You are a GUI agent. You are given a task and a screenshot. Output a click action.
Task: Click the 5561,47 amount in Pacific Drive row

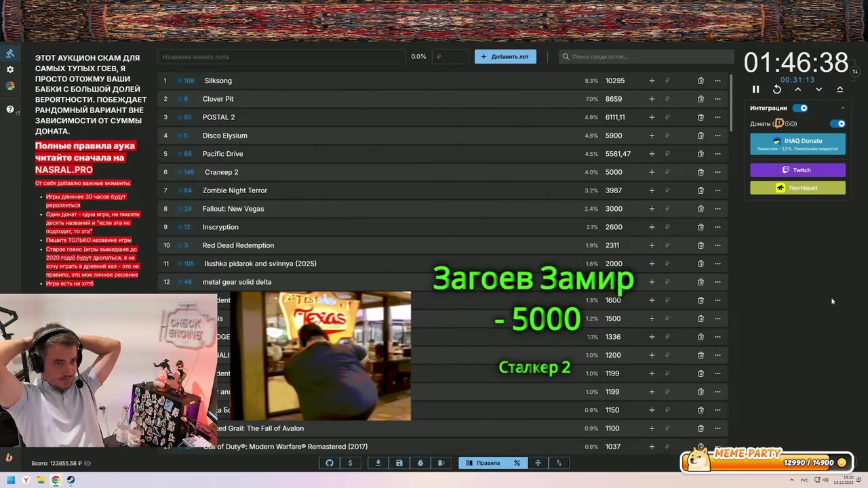pyautogui.click(x=618, y=154)
